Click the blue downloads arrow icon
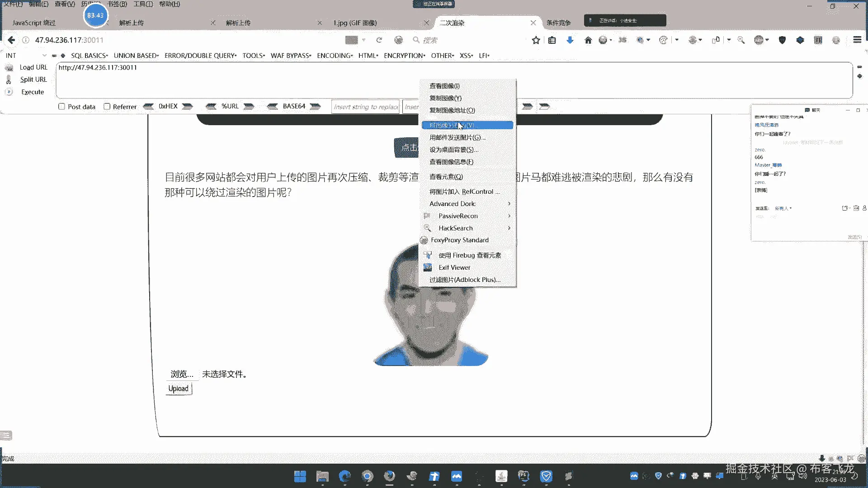The image size is (868, 488). (x=570, y=40)
